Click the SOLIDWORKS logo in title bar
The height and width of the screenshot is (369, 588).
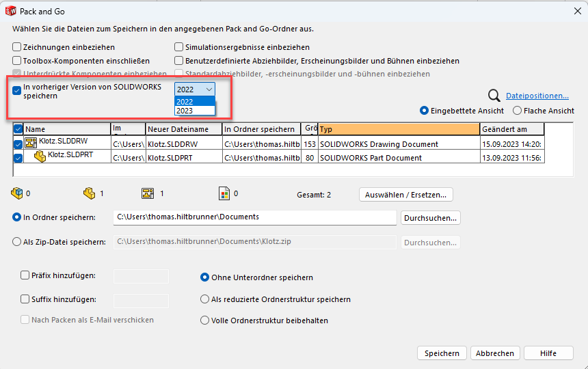click(11, 11)
